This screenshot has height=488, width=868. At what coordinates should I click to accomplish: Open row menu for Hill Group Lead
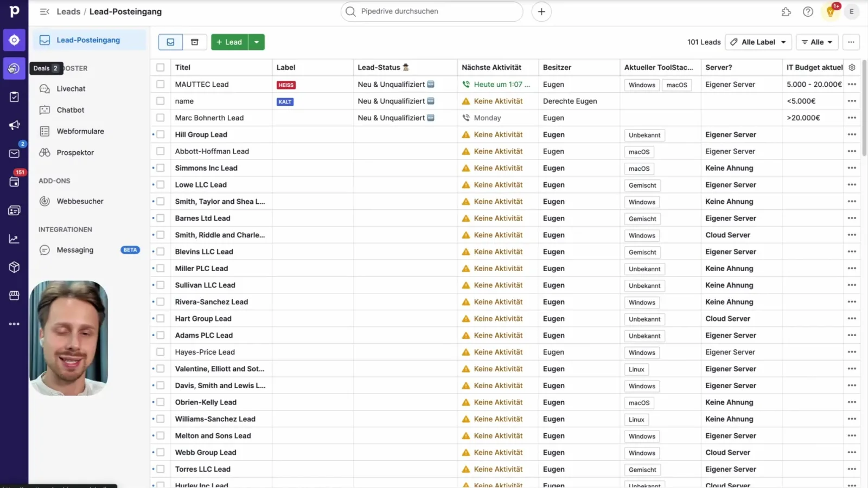pos(852,134)
